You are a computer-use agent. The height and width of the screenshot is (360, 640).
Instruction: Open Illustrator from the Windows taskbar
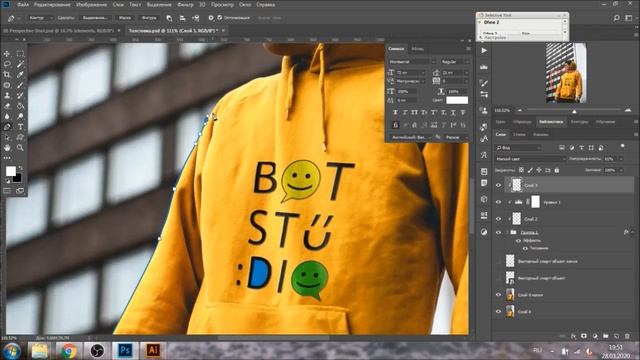point(153,350)
